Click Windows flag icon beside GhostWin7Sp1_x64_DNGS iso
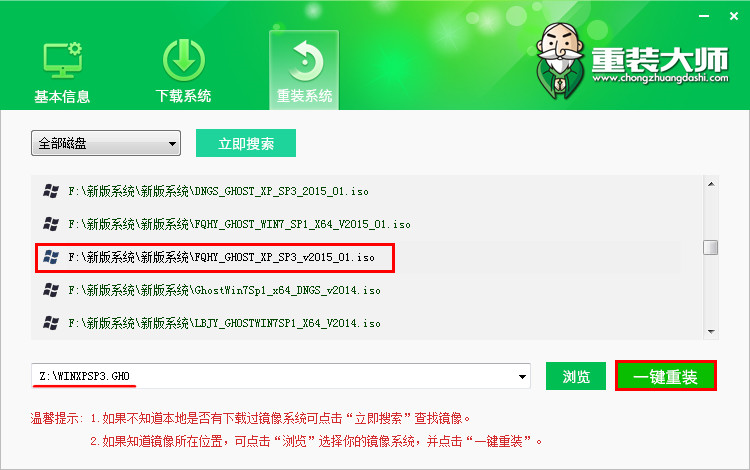This screenshot has width=750, height=470. coord(51,290)
